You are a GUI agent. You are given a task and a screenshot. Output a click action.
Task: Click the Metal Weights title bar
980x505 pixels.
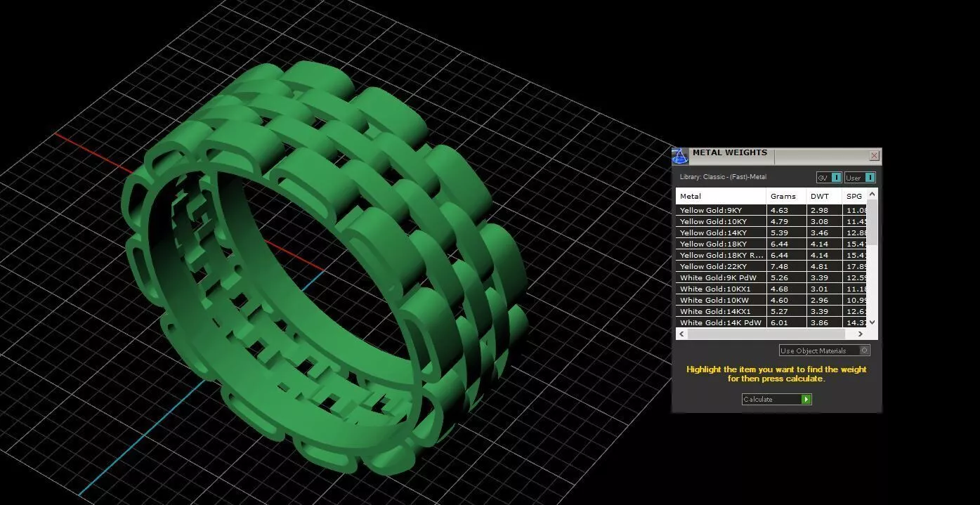coord(778,156)
